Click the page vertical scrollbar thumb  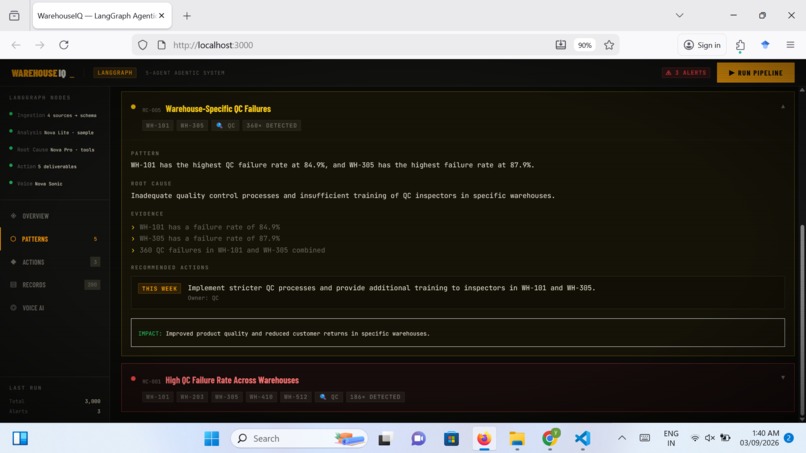click(802, 319)
